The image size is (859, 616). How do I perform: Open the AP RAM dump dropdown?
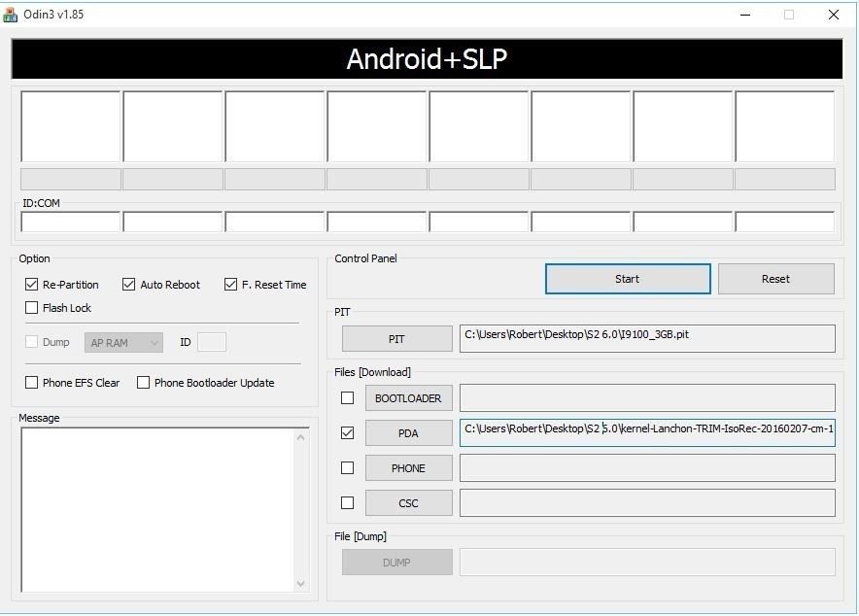tap(123, 343)
